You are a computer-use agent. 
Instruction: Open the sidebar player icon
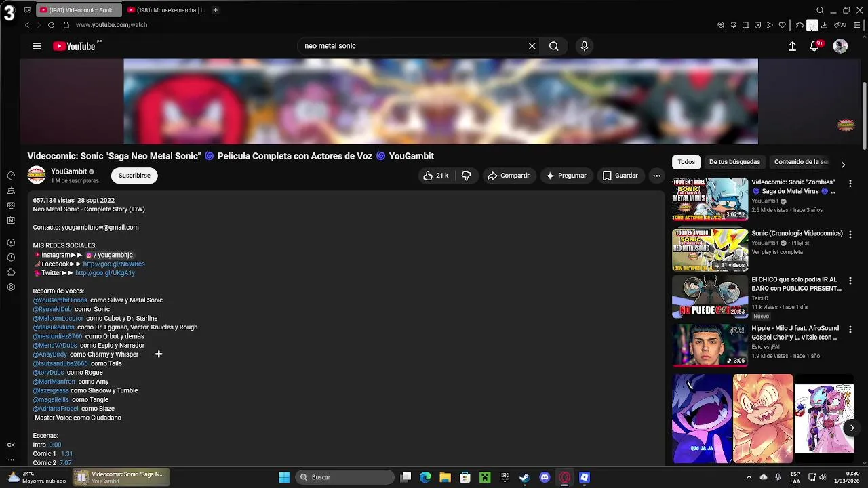point(11,243)
